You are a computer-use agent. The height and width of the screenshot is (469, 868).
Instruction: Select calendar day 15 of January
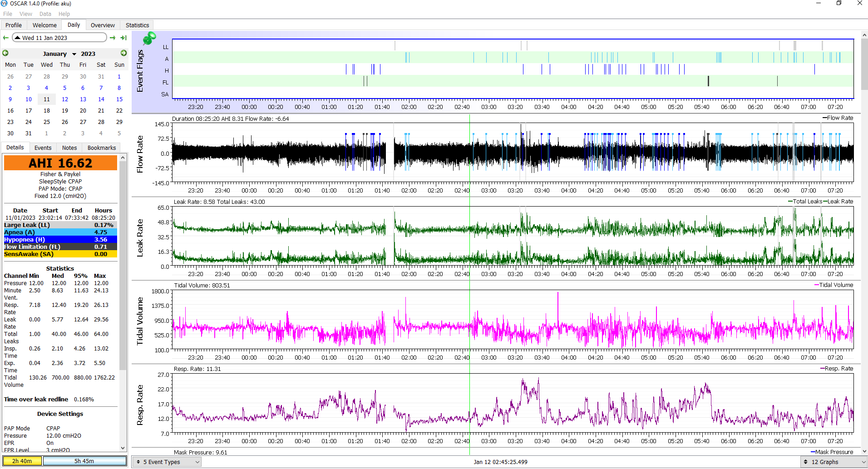click(119, 99)
